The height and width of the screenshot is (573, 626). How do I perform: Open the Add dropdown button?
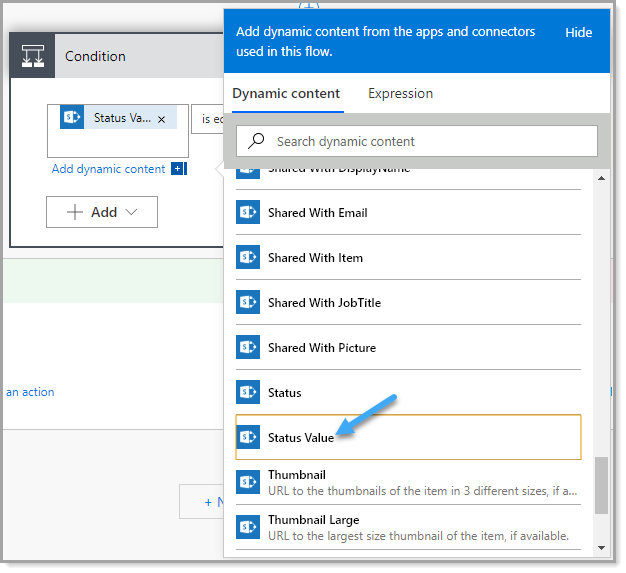pyautogui.click(x=102, y=212)
